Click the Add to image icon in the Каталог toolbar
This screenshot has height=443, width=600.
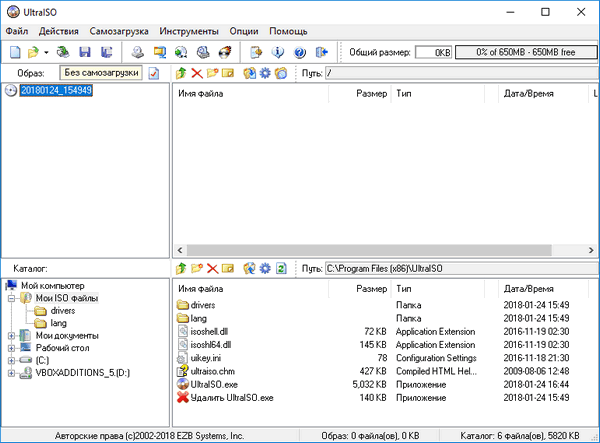click(249, 269)
